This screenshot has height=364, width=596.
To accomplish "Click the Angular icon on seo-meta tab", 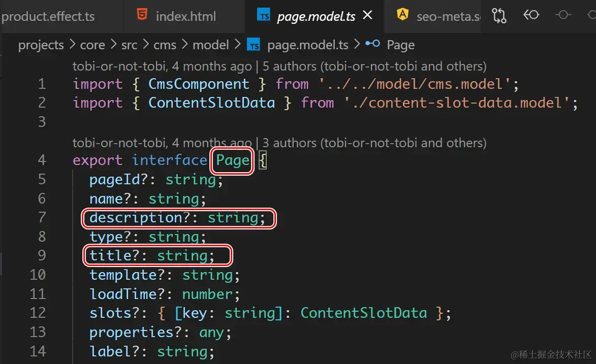I will point(402,14).
